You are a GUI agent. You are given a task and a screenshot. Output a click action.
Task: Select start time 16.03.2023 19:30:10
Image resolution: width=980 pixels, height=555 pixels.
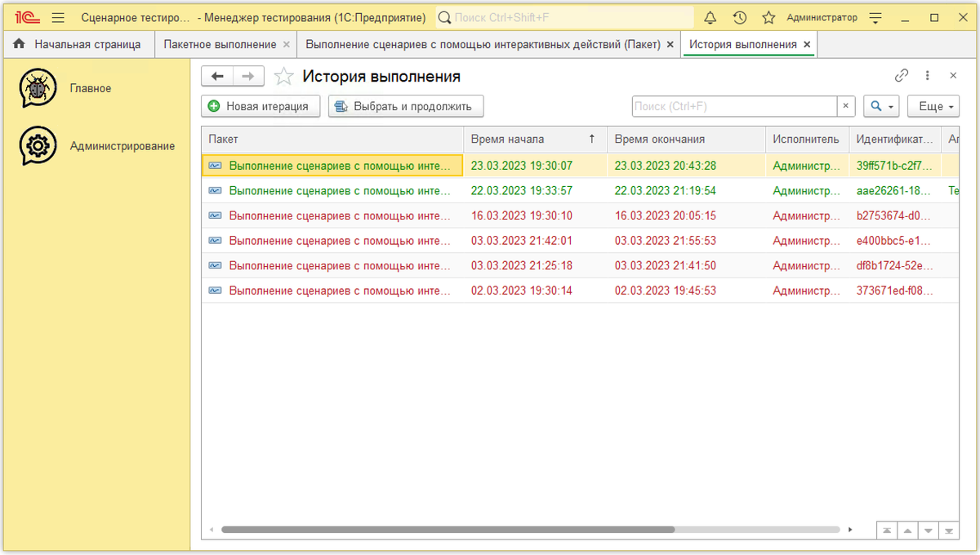pyautogui.click(x=522, y=215)
